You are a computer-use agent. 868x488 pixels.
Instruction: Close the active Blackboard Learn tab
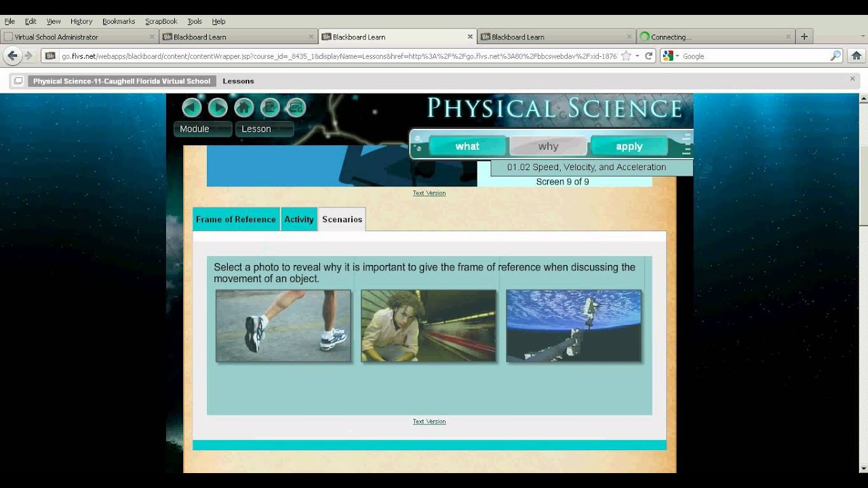pos(470,37)
